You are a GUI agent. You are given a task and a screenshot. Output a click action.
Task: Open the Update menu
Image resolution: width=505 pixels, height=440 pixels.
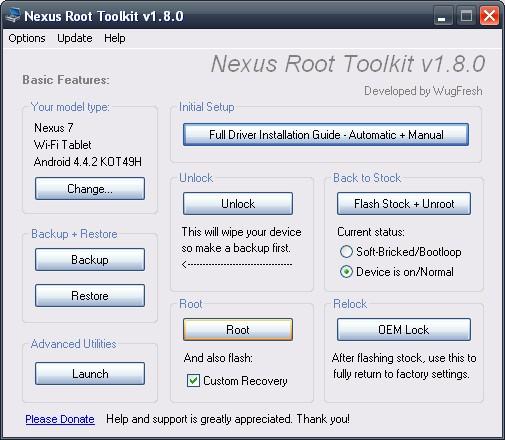[75, 38]
